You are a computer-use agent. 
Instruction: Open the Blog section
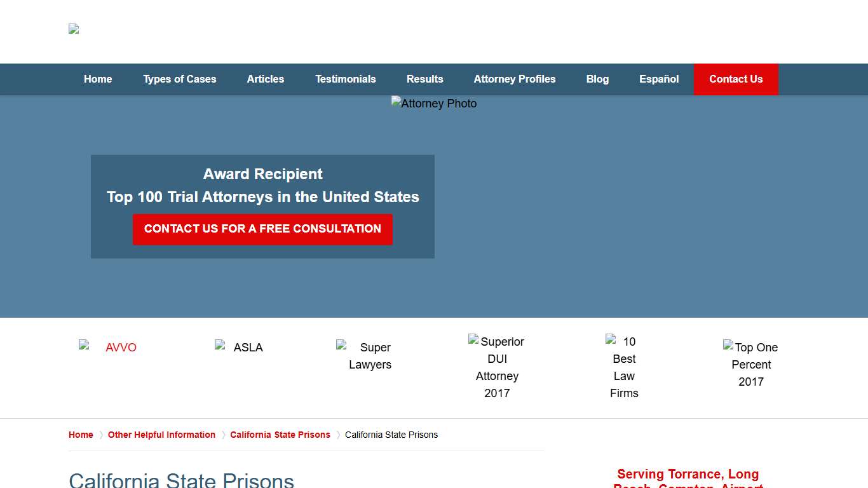pos(597,79)
